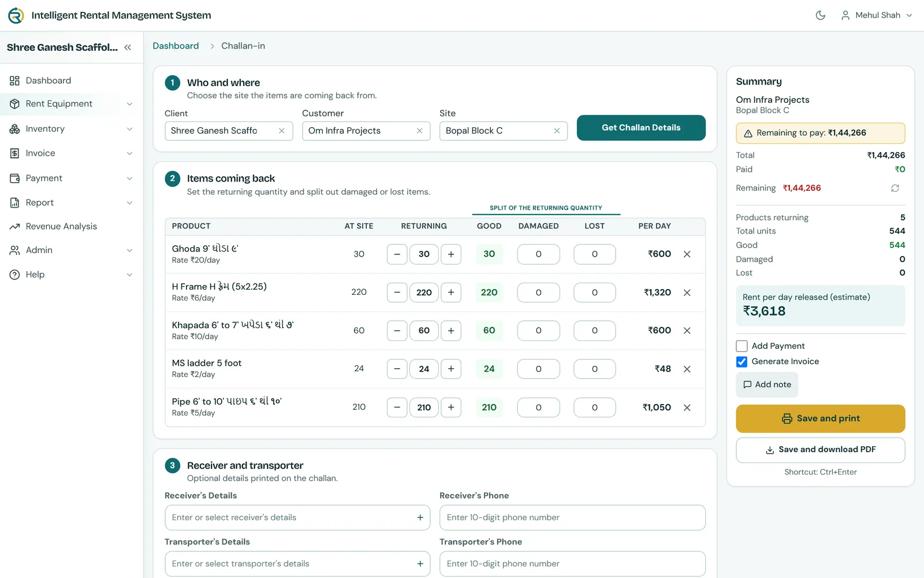The height and width of the screenshot is (578, 924).
Task: Decrease returning quantity for Ghoda 9'
Action: point(397,254)
